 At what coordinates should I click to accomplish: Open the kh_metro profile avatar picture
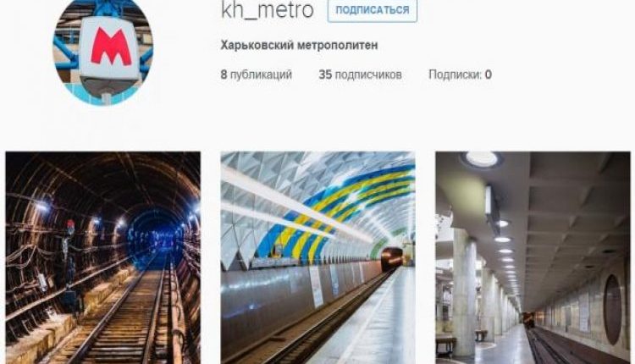click(102, 52)
